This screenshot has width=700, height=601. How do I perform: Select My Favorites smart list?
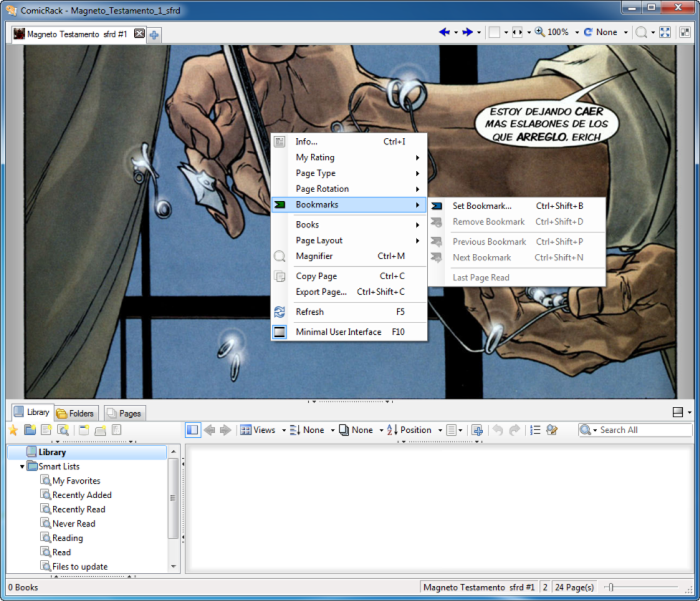point(76,481)
